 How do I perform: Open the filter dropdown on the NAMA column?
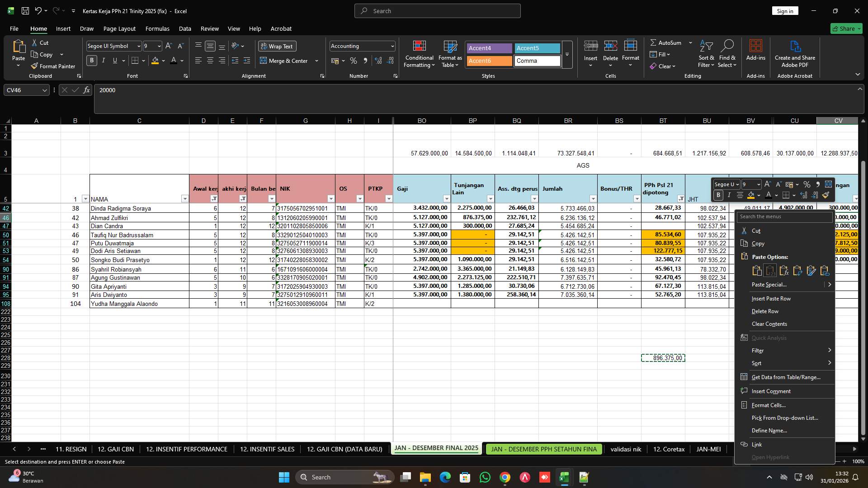185,199
